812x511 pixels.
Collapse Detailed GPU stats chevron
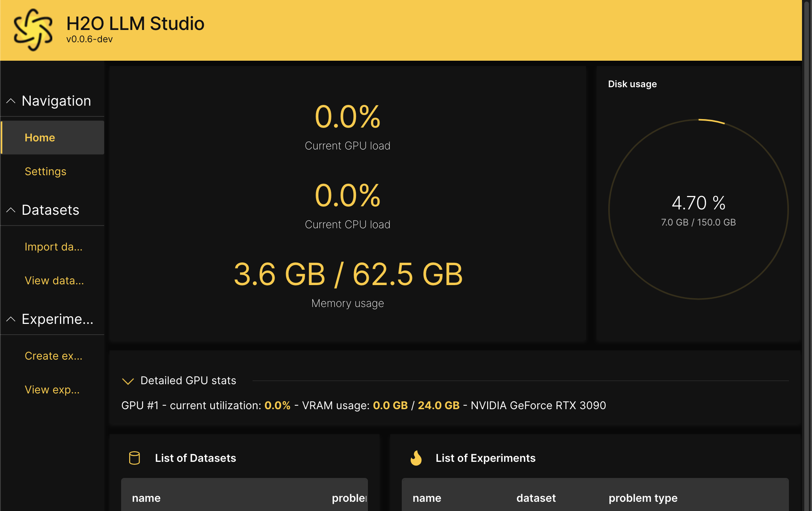128,381
